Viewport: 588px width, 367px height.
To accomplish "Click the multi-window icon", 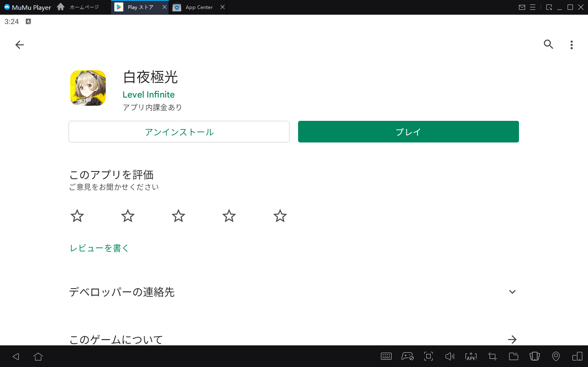I will [577, 356].
